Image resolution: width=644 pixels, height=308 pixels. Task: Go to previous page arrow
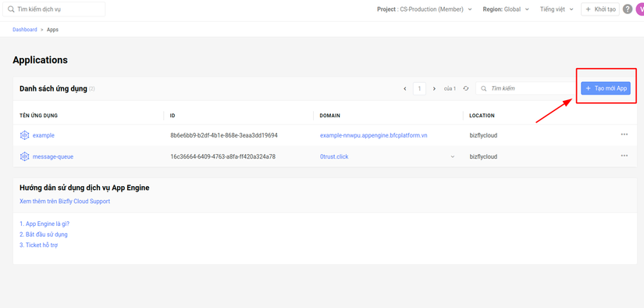point(405,88)
